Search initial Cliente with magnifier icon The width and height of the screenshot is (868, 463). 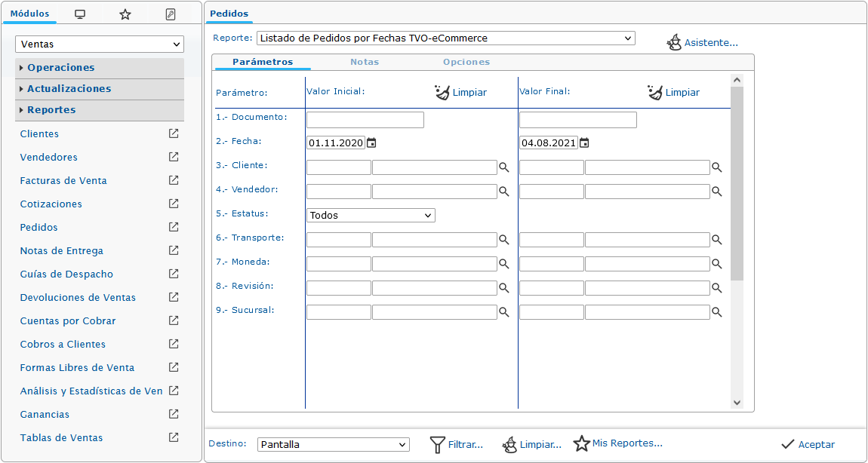503,167
